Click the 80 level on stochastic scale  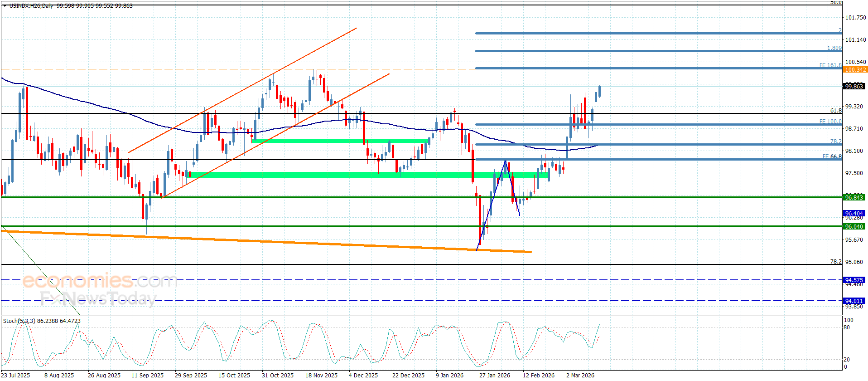(847, 327)
